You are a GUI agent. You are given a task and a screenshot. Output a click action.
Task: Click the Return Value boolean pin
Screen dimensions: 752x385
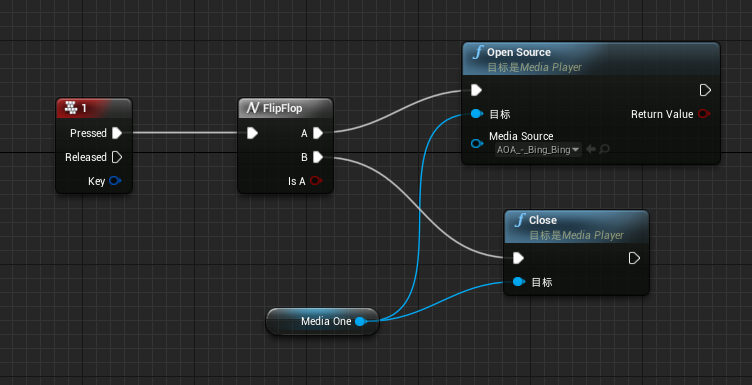pos(704,114)
